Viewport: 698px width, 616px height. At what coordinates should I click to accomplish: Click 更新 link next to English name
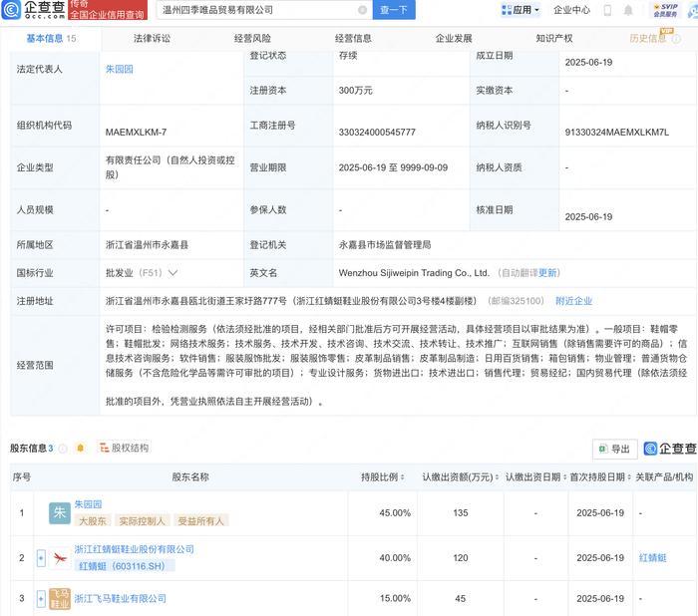[x=547, y=273]
